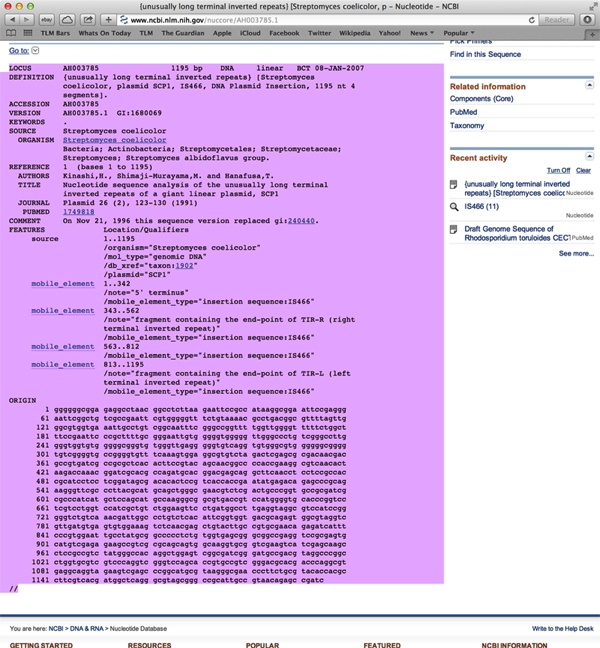
Task: Click the Share icon in toolbar
Action: 90,19
